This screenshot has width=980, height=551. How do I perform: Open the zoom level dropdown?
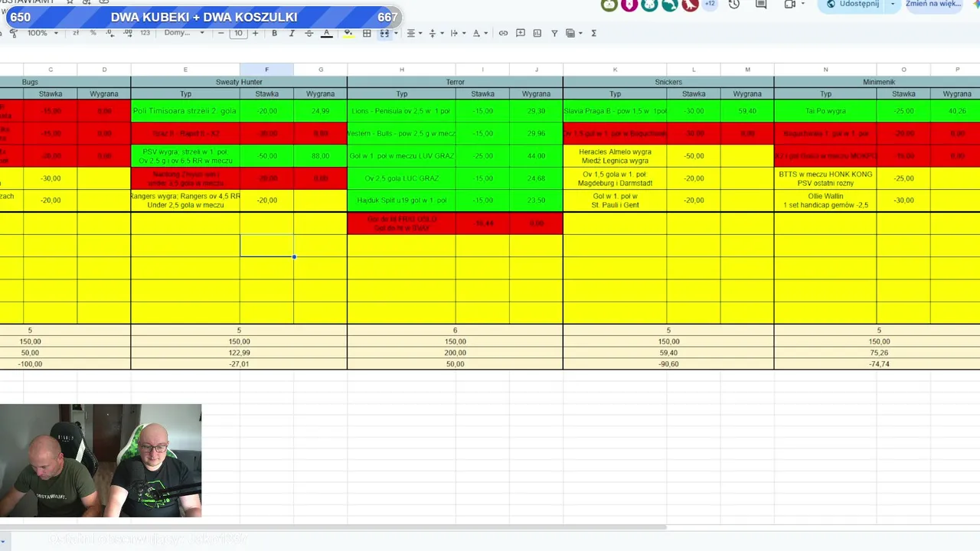point(42,33)
